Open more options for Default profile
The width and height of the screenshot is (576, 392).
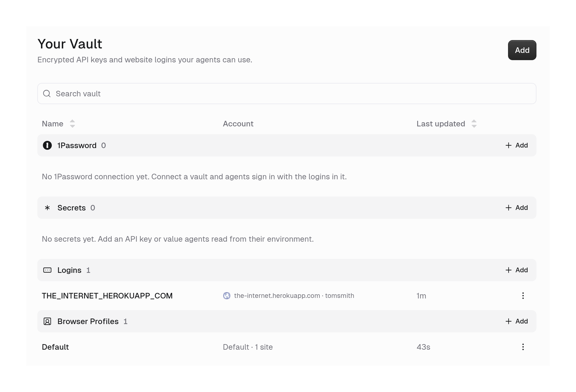pos(523,347)
